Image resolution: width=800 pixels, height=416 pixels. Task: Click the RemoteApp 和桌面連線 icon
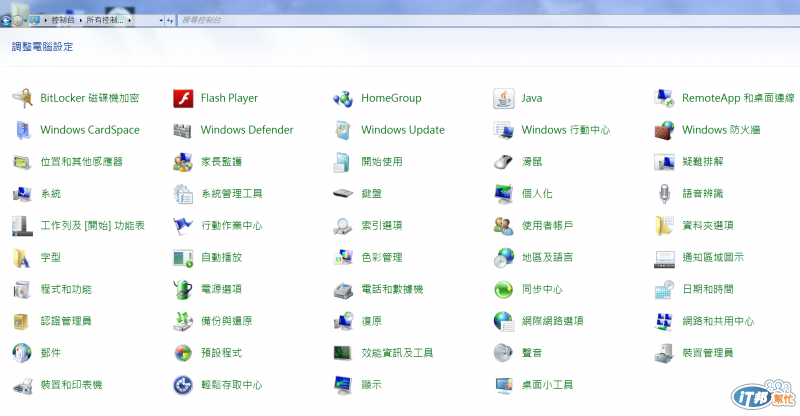pyautogui.click(x=664, y=98)
